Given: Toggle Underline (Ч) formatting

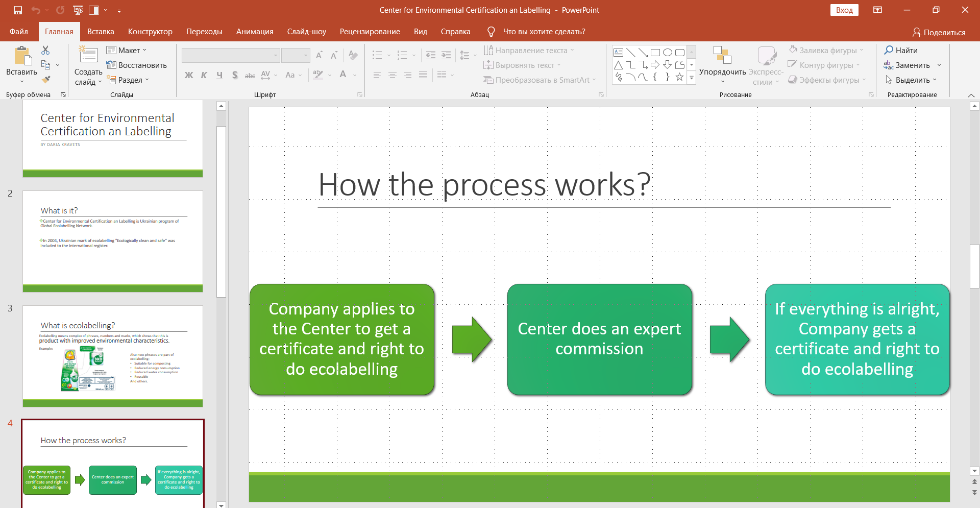Looking at the screenshot, I should click(219, 75).
